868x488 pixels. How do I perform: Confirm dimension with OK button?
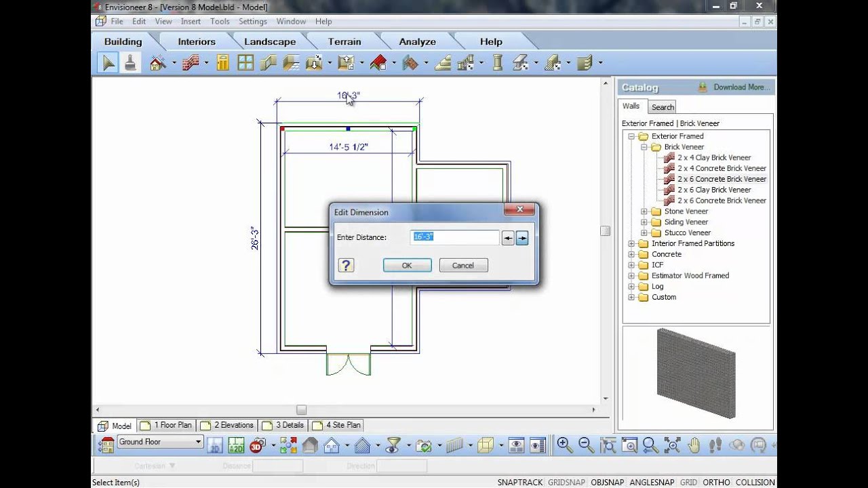407,265
